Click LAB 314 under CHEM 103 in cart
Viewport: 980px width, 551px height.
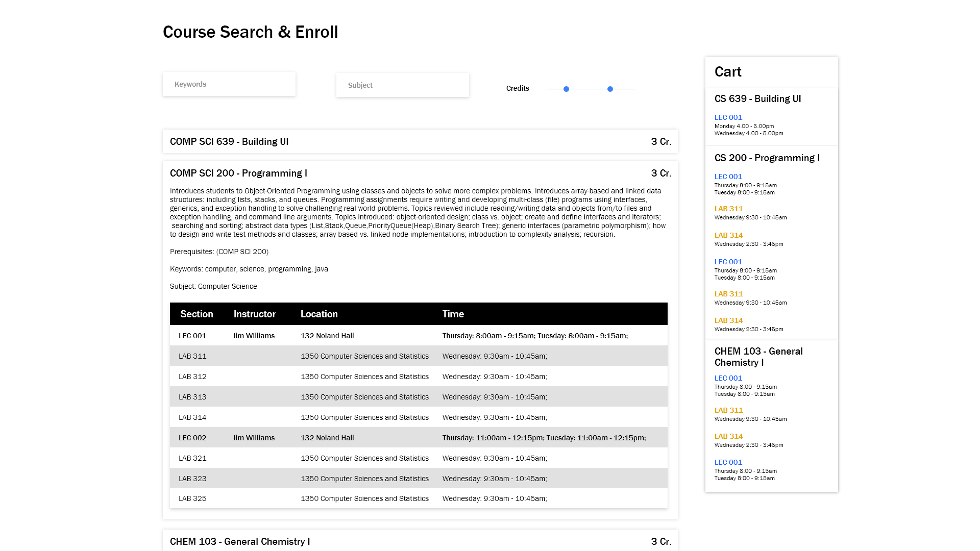[x=728, y=436]
